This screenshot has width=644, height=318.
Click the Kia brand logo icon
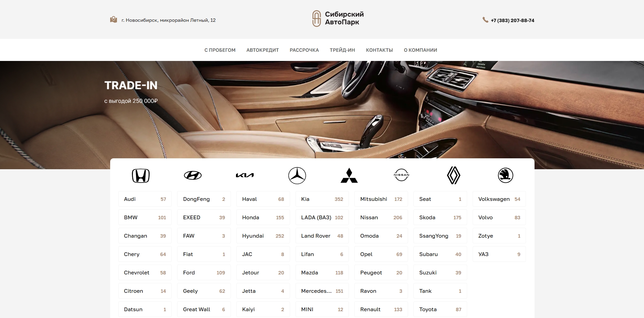tap(245, 175)
